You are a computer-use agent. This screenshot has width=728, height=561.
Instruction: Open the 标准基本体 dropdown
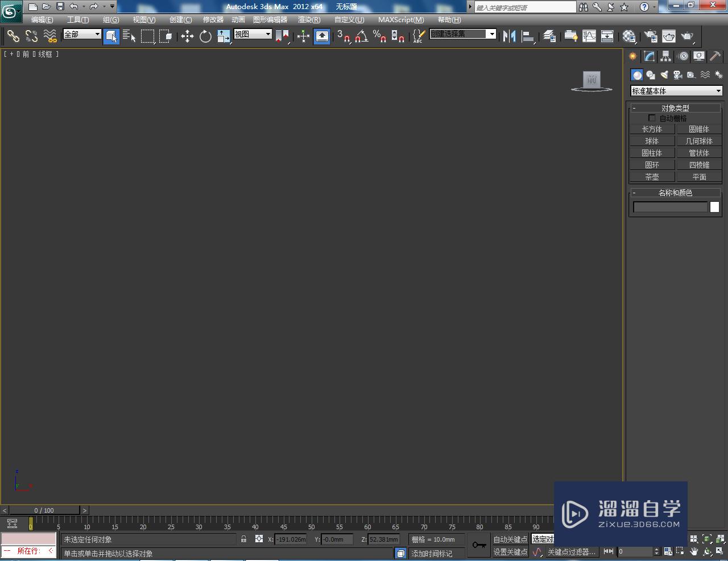click(676, 90)
